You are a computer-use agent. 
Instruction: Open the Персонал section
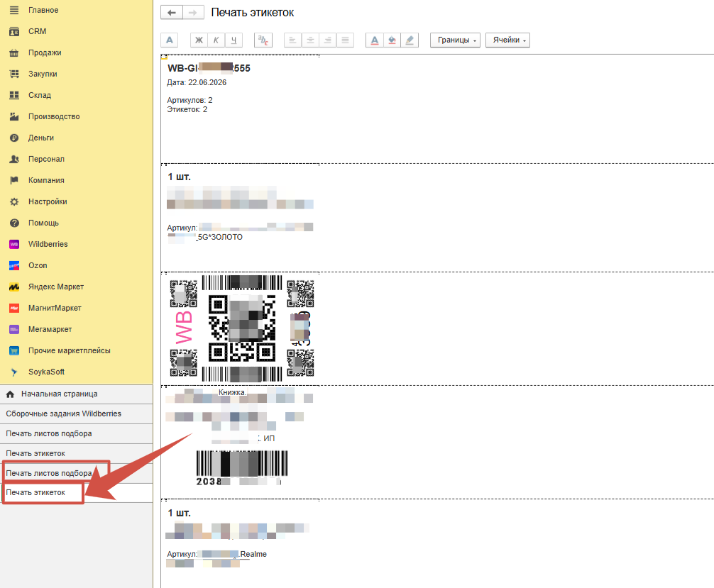(77, 159)
